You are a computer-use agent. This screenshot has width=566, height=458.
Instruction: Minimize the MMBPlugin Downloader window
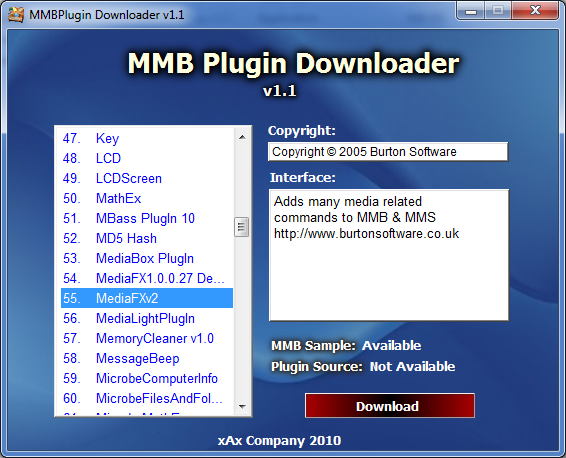click(x=471, y=11)
